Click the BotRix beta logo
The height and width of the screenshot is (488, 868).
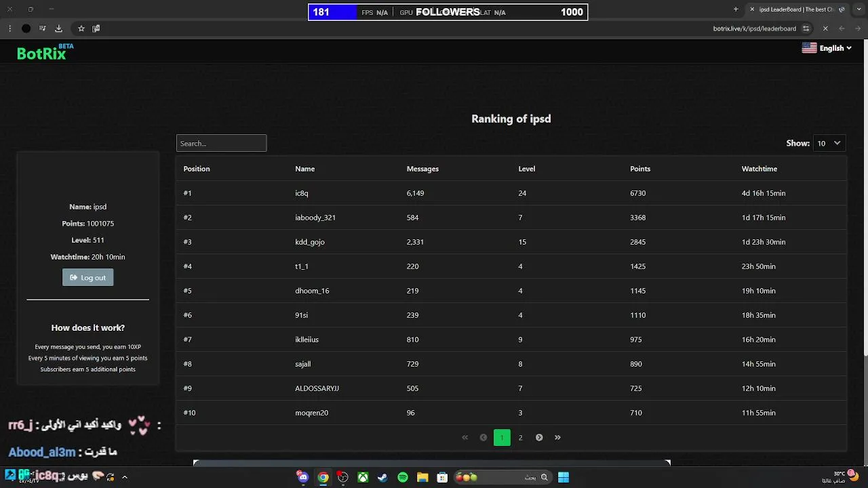[45, 53]
